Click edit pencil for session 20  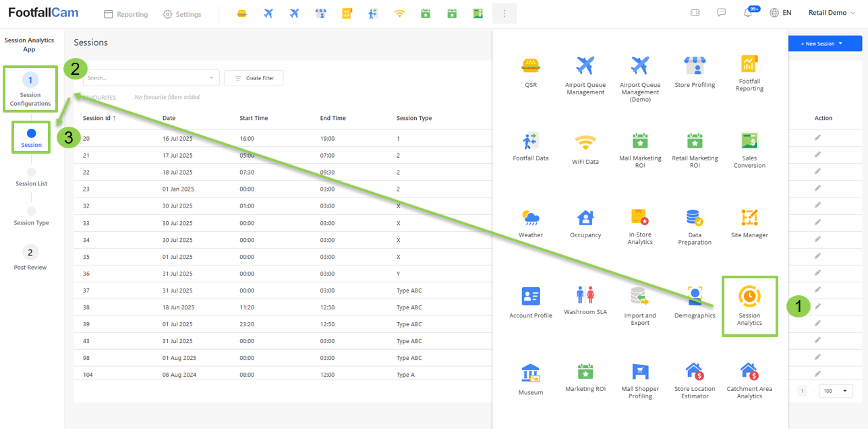tap(817, 137)
